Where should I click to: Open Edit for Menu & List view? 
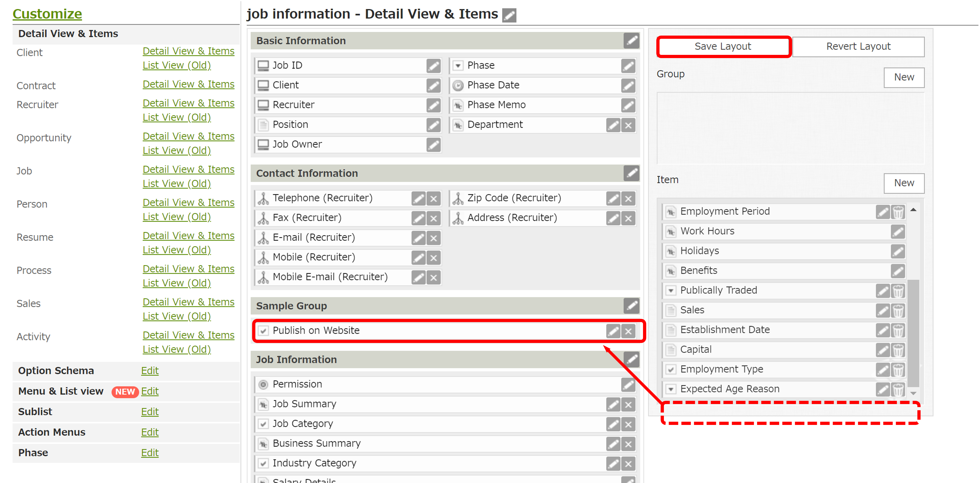coord(150,391)
